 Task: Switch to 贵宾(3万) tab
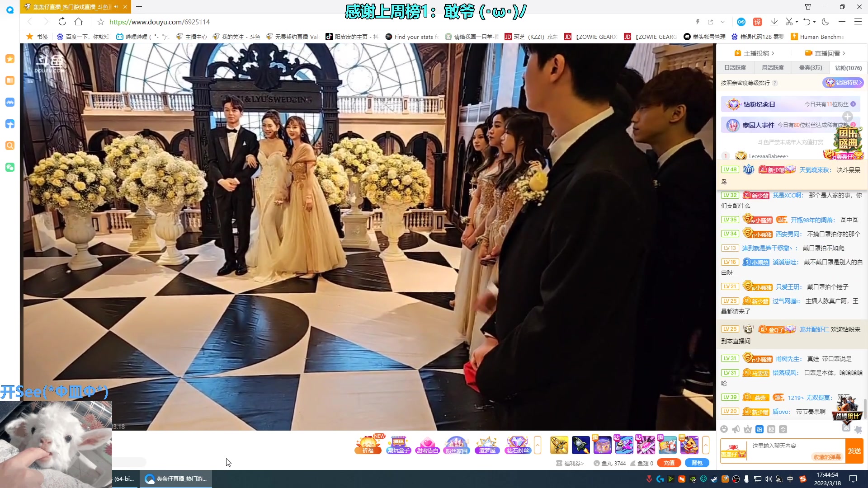tap(811, 68)
